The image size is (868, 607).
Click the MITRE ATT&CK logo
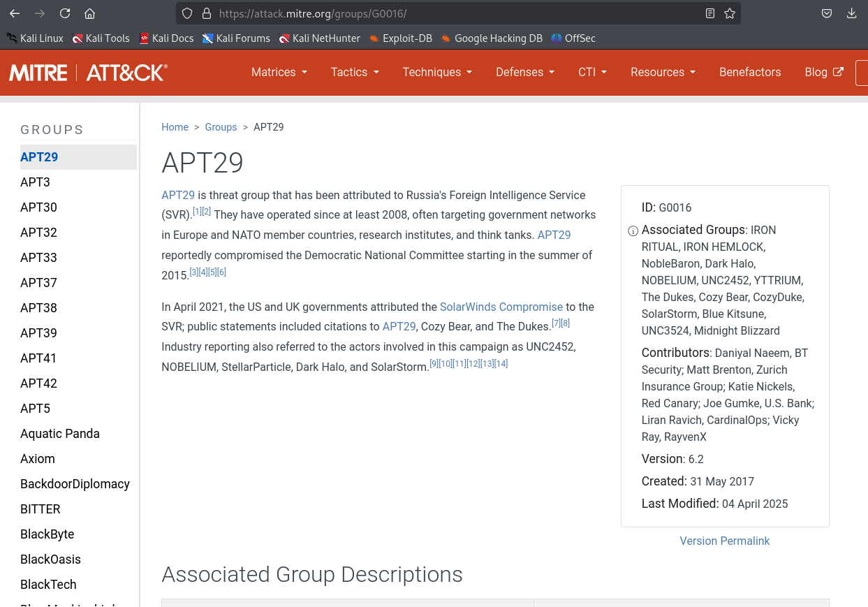tap(88, 72)
